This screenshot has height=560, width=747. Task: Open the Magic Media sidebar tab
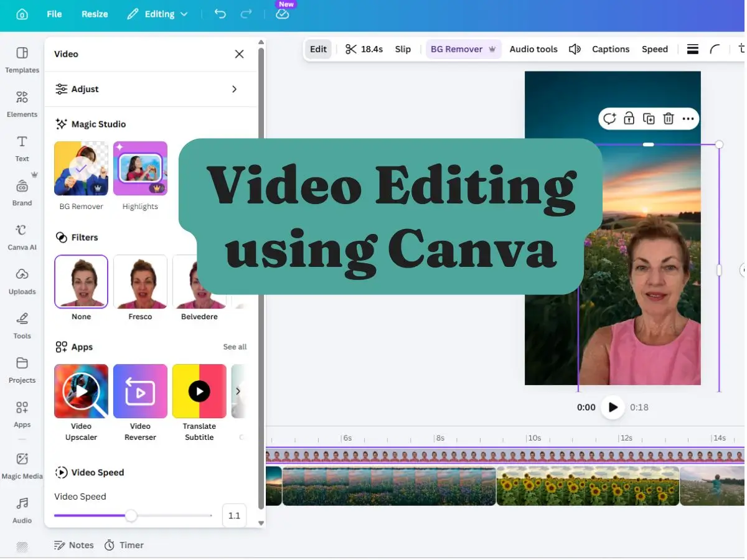click(22, 466)
